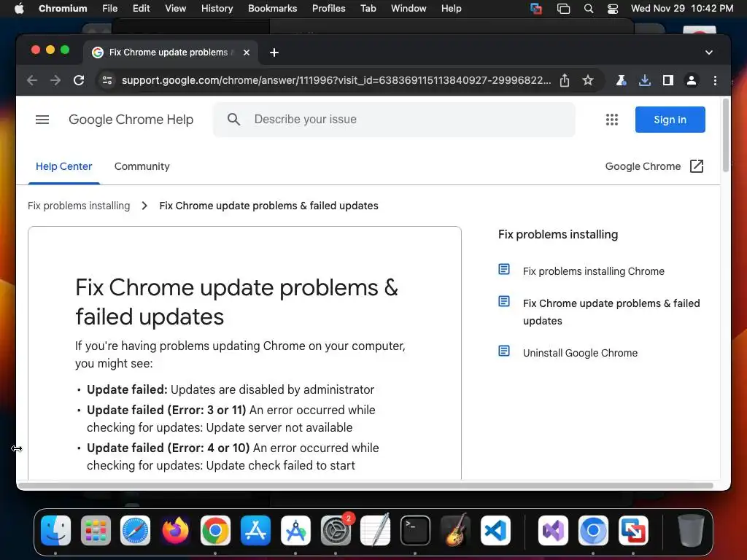Open the View menu
This screenshot has height=560, width=747.
(x=175, y=9)
